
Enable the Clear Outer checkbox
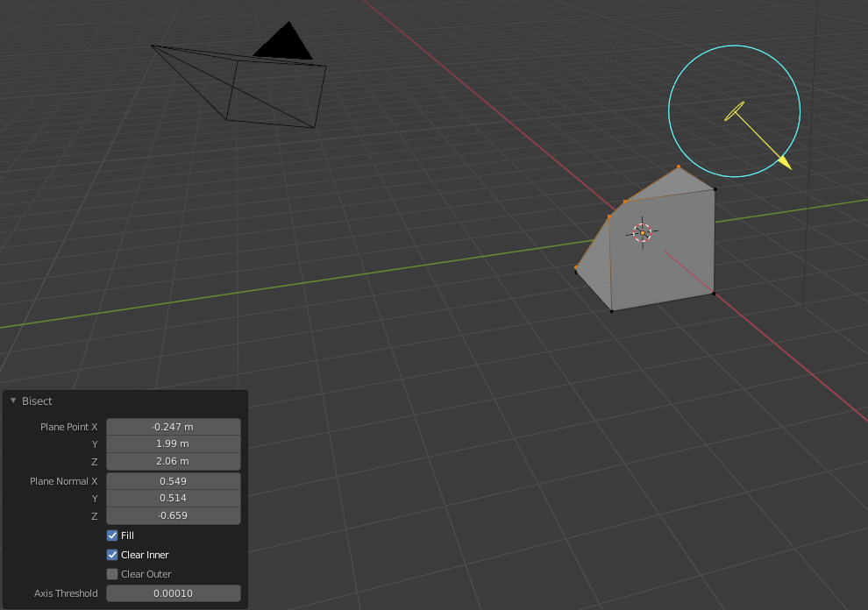coord(112,574)
